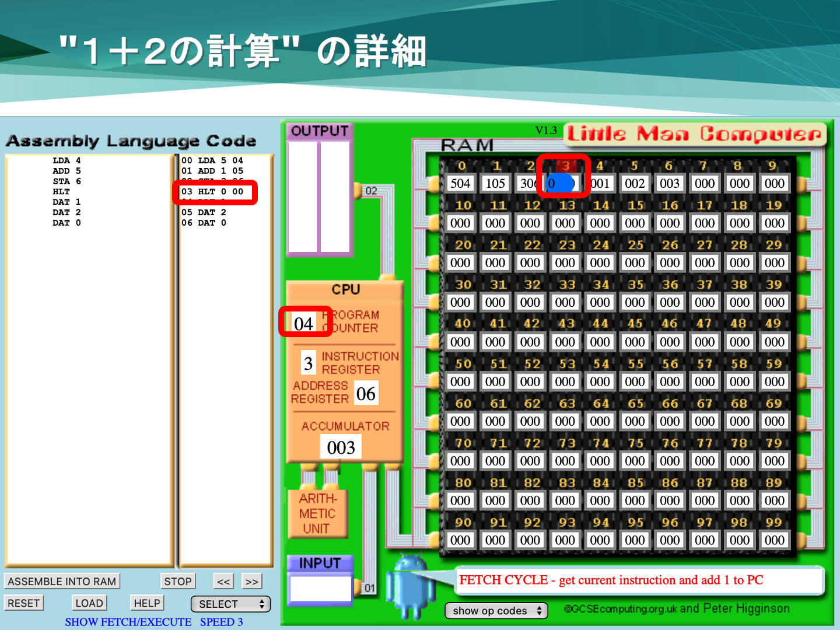Click ASSEMBLE INTO RAM button

point(62,582)
